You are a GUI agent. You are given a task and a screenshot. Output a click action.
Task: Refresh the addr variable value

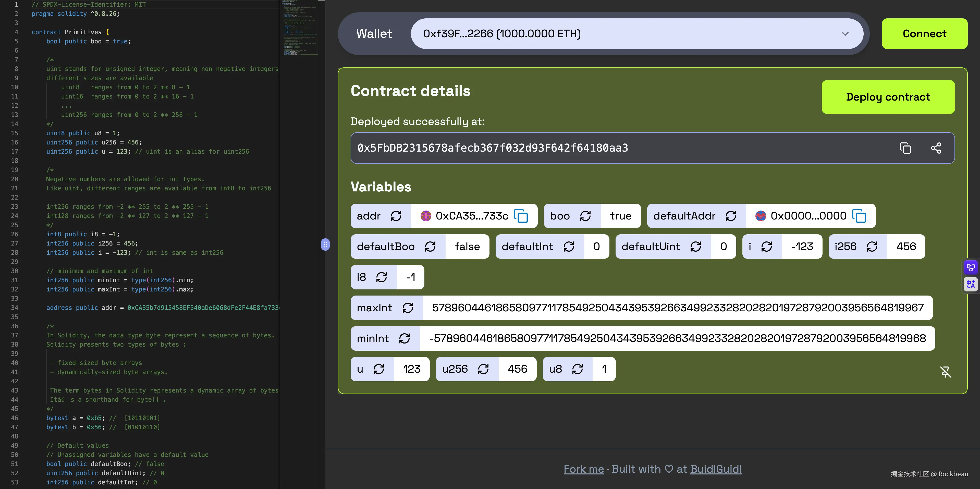(x=396, y=216)
